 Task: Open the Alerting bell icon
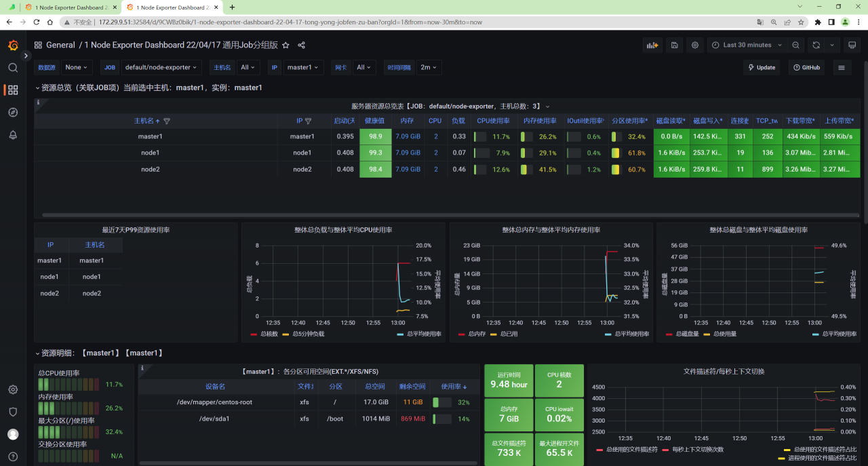[x=13, y=134]
